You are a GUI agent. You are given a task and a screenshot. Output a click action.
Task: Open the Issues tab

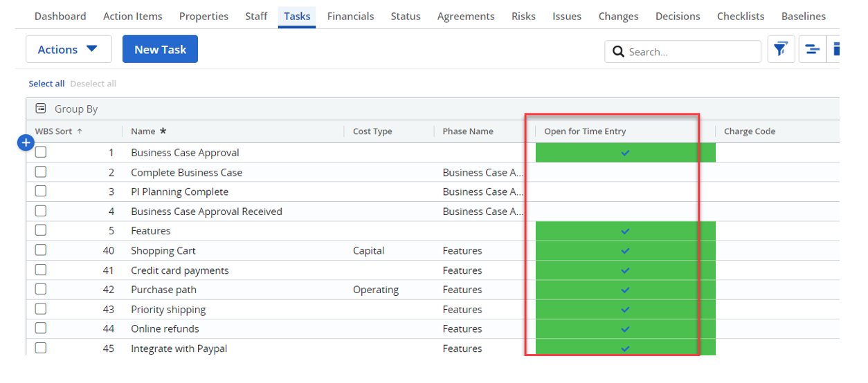[567, 16]
